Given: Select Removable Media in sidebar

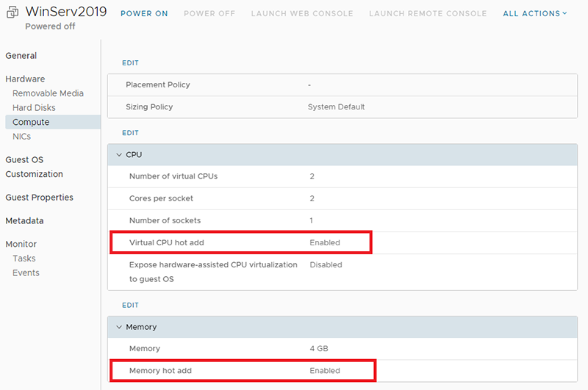Looking at the screenshot, I should click(48, 93).
